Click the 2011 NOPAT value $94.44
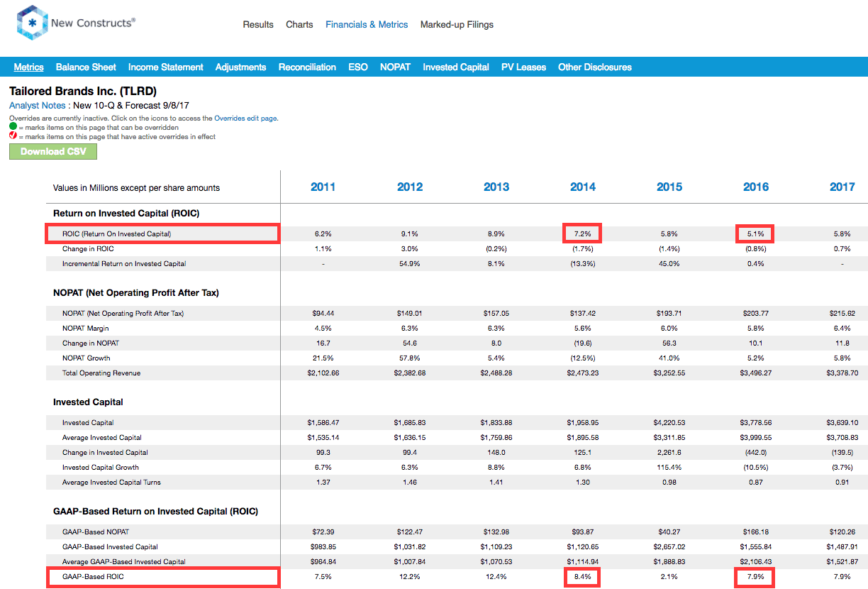 tap(323, 313)
